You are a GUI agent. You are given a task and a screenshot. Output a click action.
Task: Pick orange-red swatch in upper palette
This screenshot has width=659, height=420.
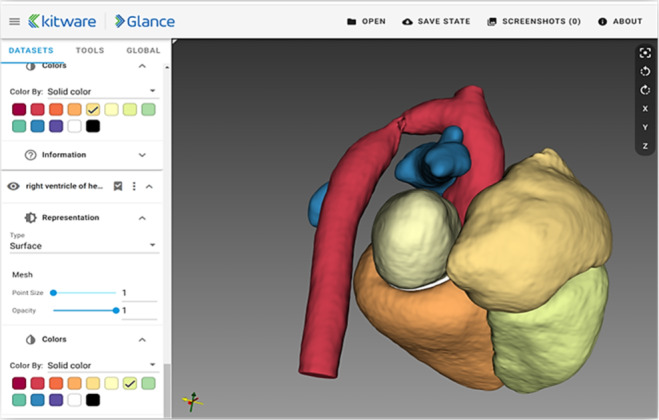pos(56,109)
